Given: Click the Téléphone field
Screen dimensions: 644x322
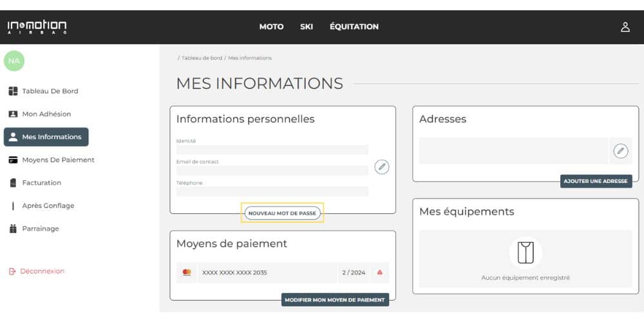Looking at the screenshot, I should tap(272, 191).
